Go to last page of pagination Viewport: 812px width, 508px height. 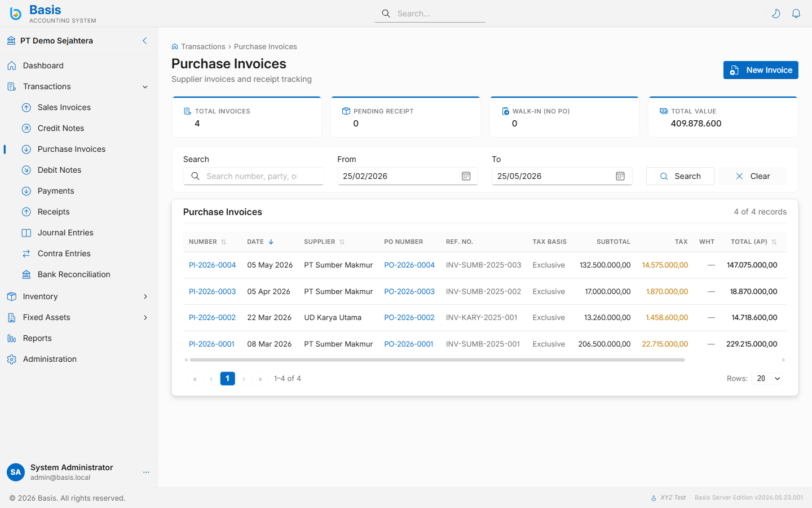point(260,379)
